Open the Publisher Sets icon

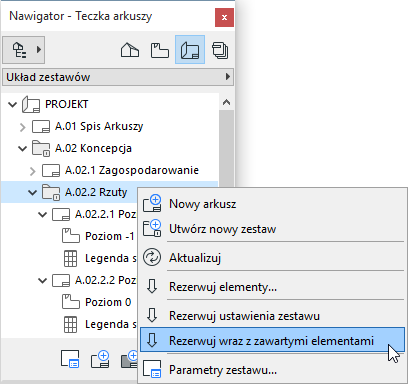[220, 50]
